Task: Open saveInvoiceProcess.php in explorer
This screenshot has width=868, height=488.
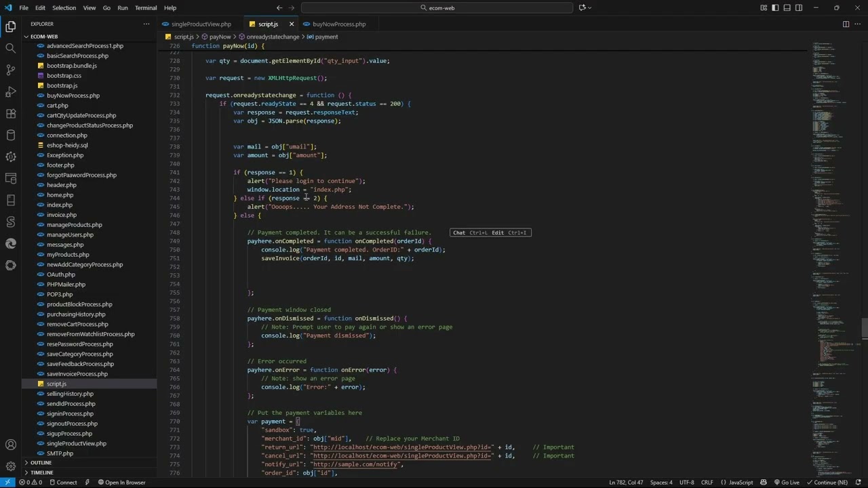Action: click(77, 373)
